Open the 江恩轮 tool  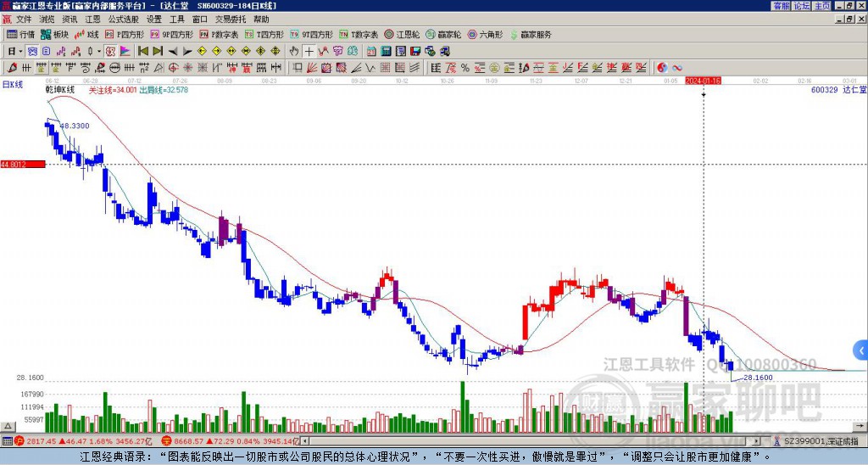[x=403, y=34]
